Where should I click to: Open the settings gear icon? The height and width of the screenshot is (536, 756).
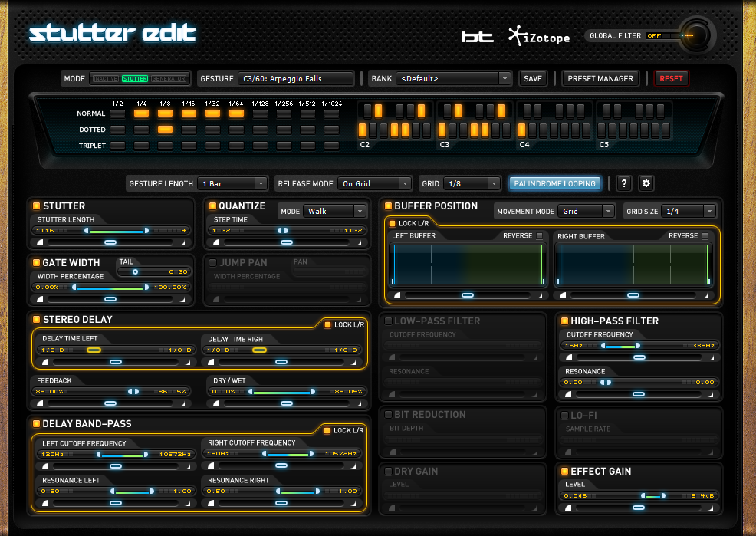[646, 183]
